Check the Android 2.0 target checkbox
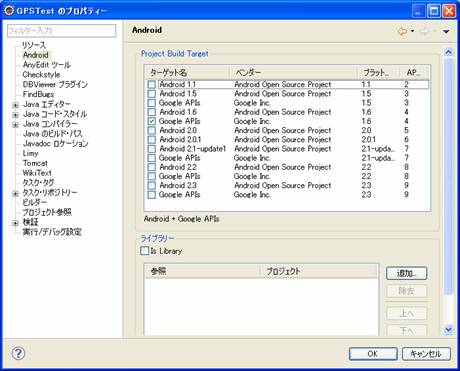Screen dimensions: 460x371 click(152, 130)
